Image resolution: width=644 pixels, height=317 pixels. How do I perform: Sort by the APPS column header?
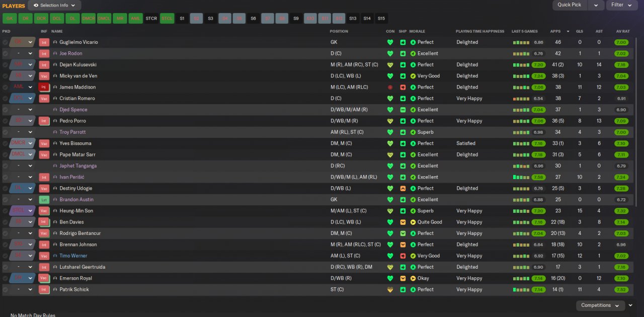555,31
